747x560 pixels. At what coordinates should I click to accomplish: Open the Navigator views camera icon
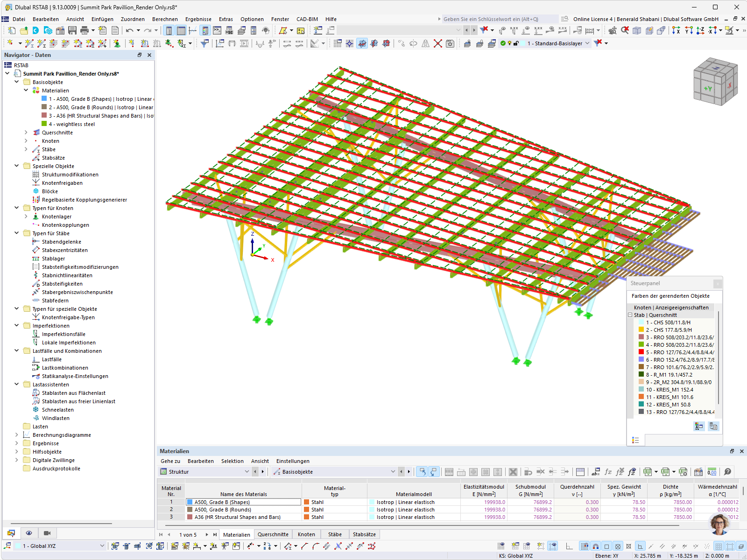pos(47,533)
